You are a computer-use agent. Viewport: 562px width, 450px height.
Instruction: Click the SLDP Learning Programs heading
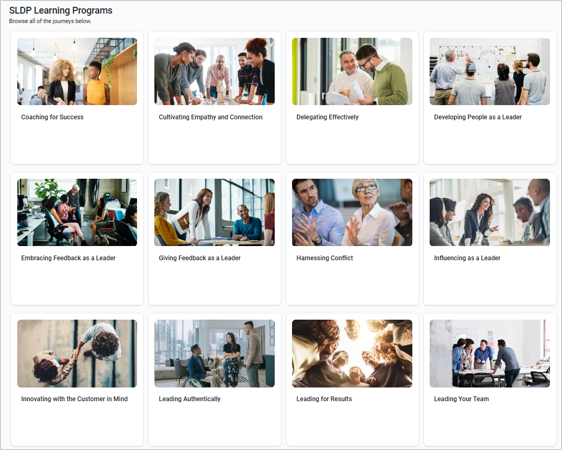[x=61, y=11]
